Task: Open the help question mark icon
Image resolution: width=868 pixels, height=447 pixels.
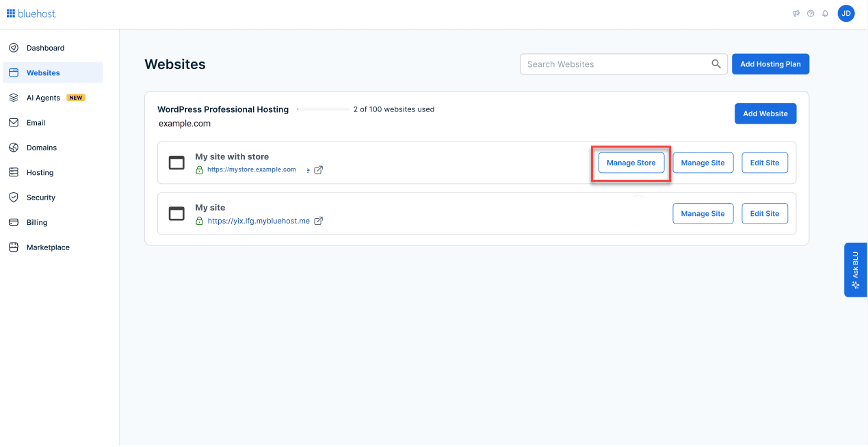Action: pyautogui.click(x=811, y=13)
